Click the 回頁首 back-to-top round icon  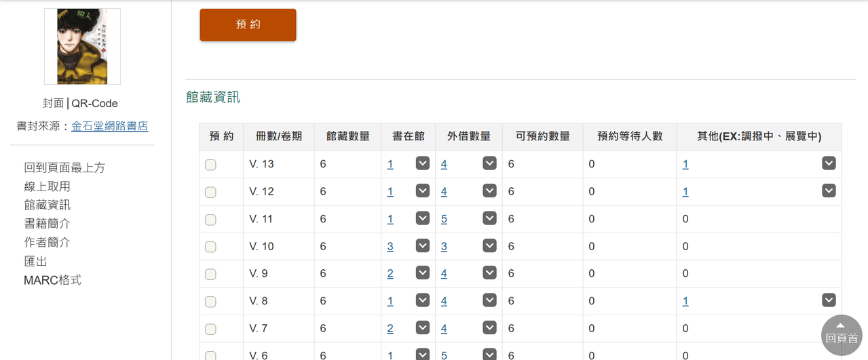pyautogui.click(x=842, y=335)
